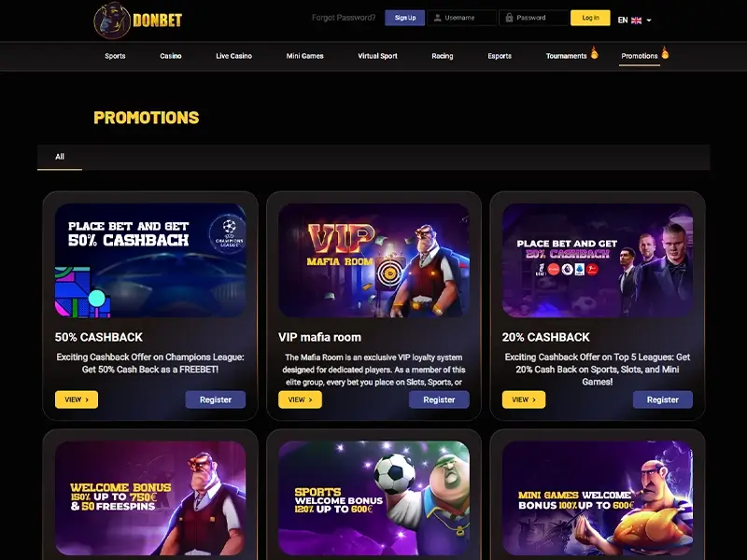
Task: Open the Sports menu item
Action: (115, 56)
